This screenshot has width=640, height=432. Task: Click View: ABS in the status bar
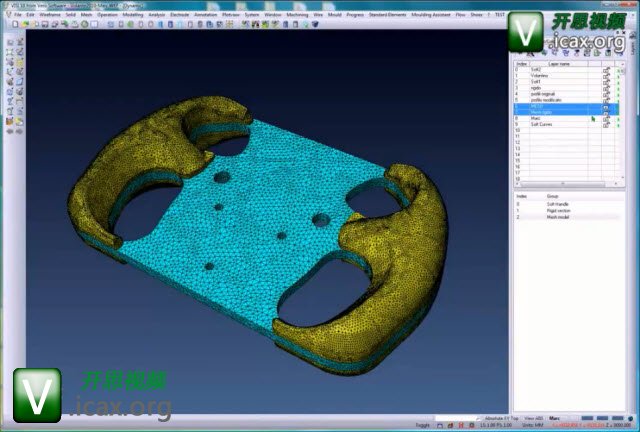(x=534, y=419)
